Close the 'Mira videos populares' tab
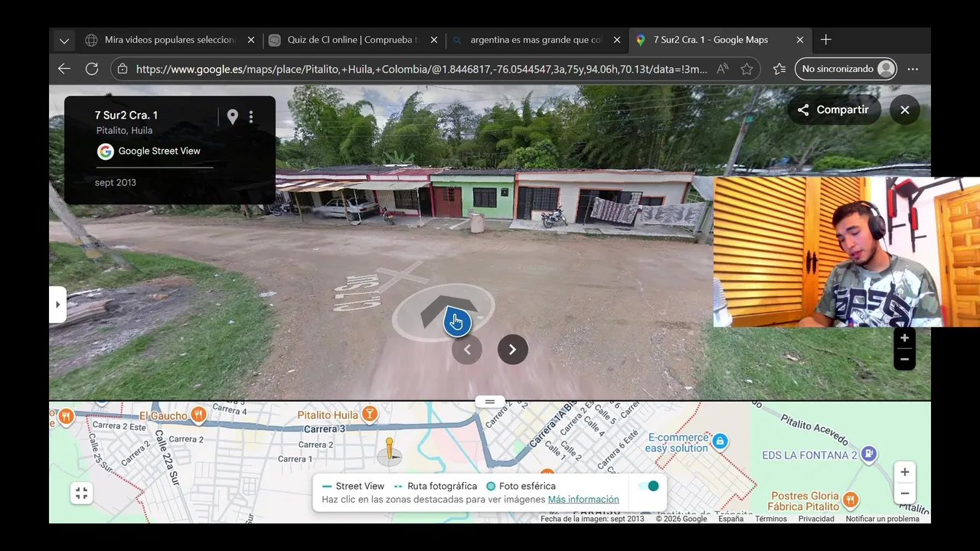980x551 pixels. click(x=250, y=40)
